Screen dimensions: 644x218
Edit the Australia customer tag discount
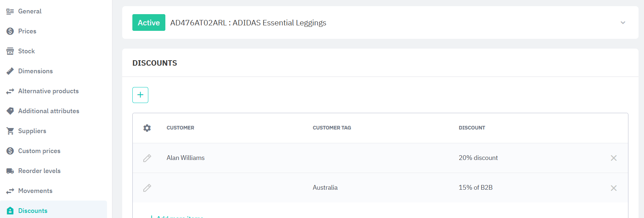coord(147,188)
